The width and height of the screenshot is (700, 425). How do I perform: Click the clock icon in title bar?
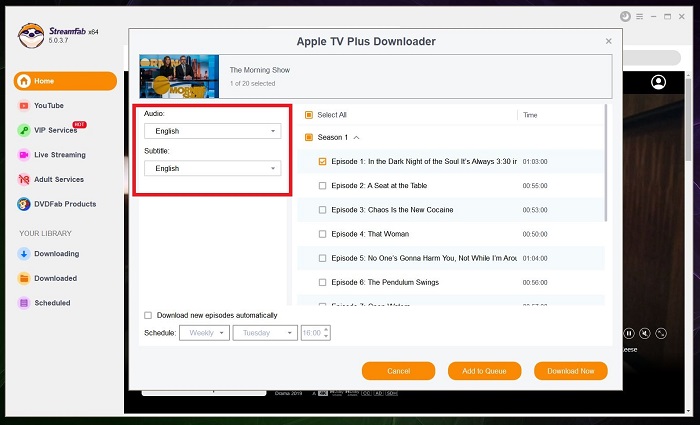tap(625, 17)
